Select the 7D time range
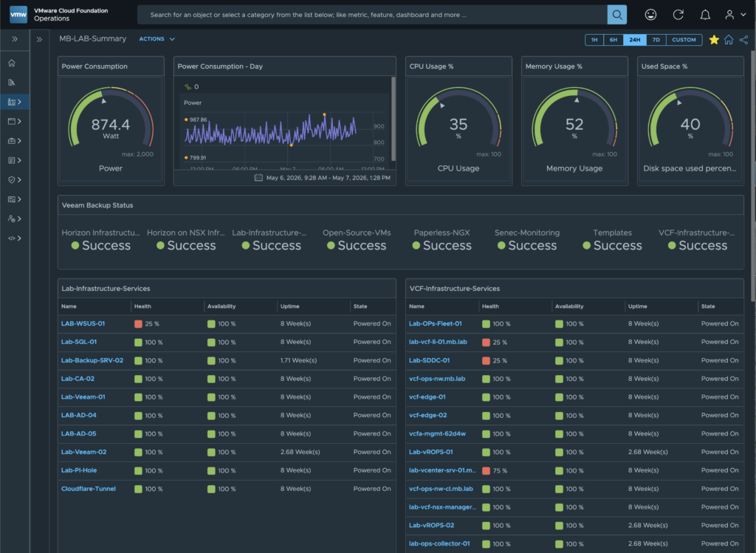 click(x=656, y=40)
